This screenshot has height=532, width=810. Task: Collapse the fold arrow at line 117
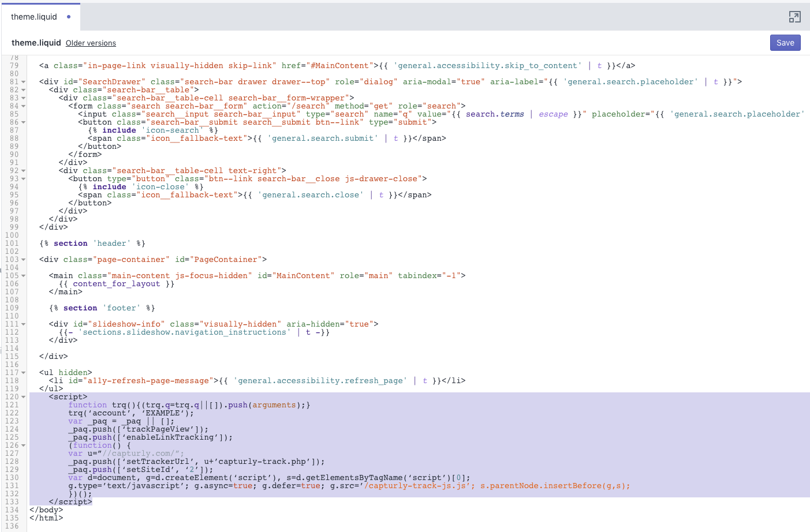pyautogui.click(x=24, y=373)
